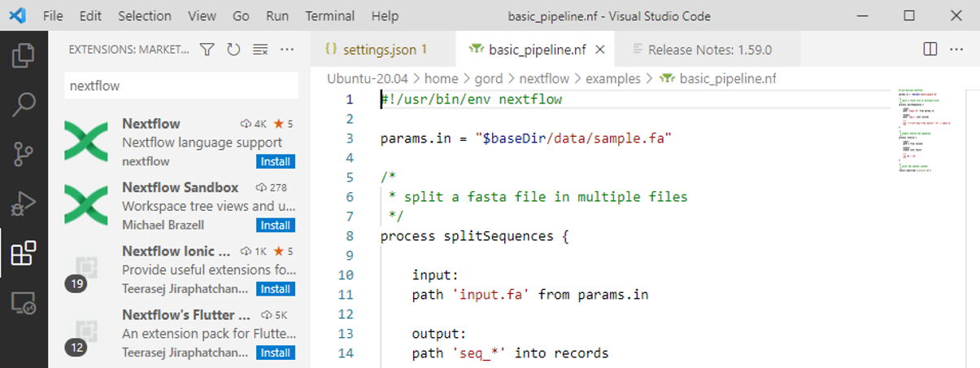
Task: Filter extensions with the funnel icon
Action: 207,50
